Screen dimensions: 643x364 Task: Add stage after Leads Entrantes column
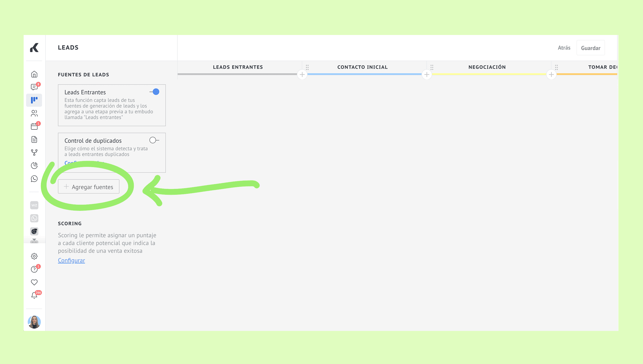[x=302, y=74]
